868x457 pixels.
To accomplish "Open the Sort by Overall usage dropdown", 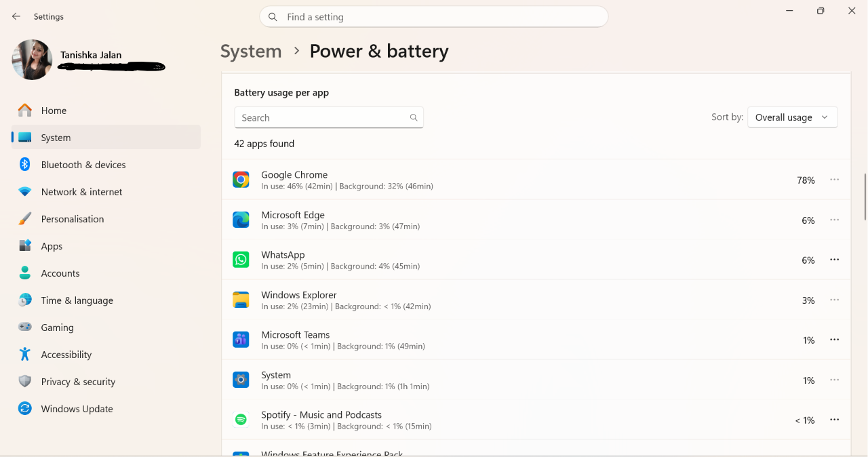I will tap(792, 117).
